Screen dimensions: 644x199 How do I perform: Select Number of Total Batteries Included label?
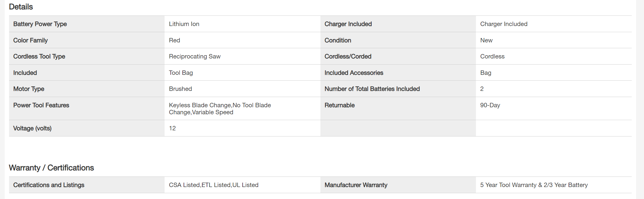pos(372,89)
